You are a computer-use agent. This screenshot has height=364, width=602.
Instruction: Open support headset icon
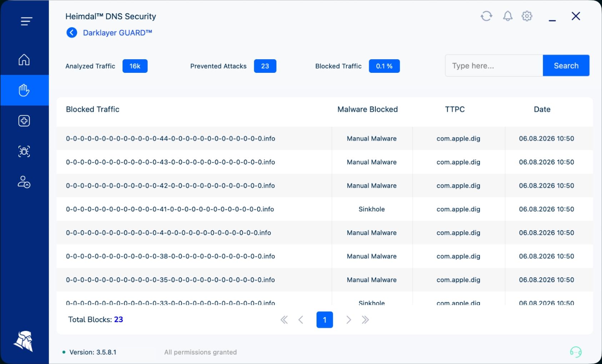pos(576,352)
